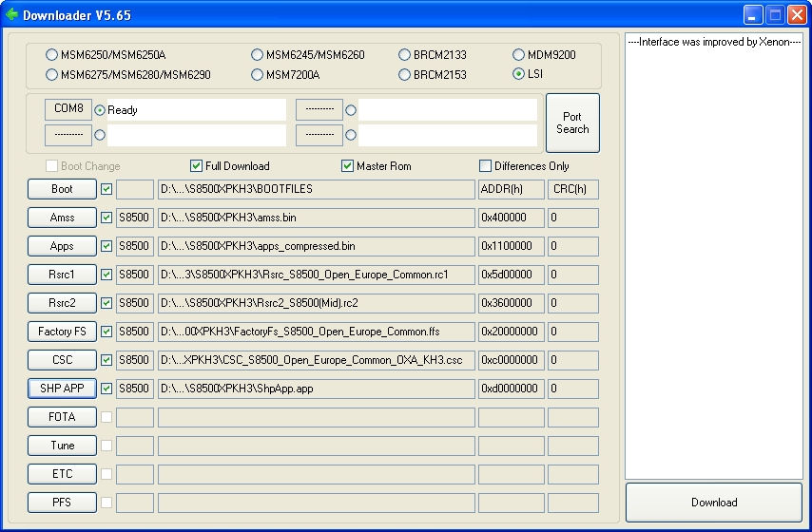Click the 0x20000000 address field
812x532 pixels.
coord(512,332)
